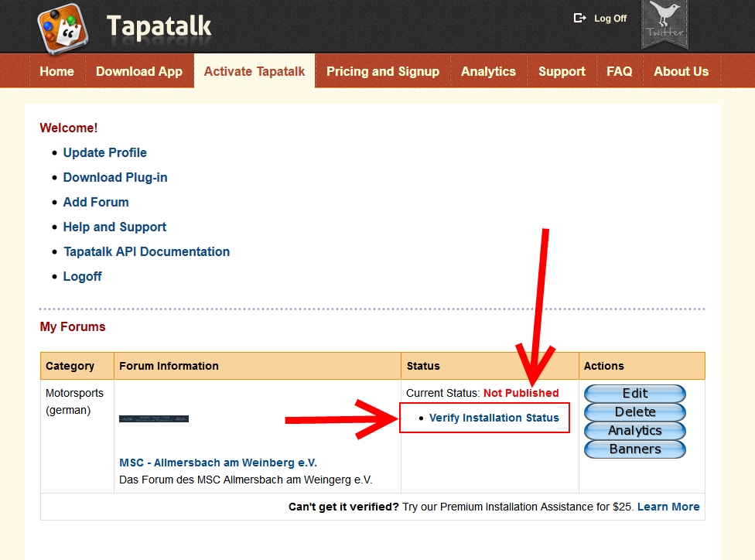755x560 pixels.
Task: Click the MSC forum banner thumbnail
Action: pyautogui.click(x=154, y=418)
